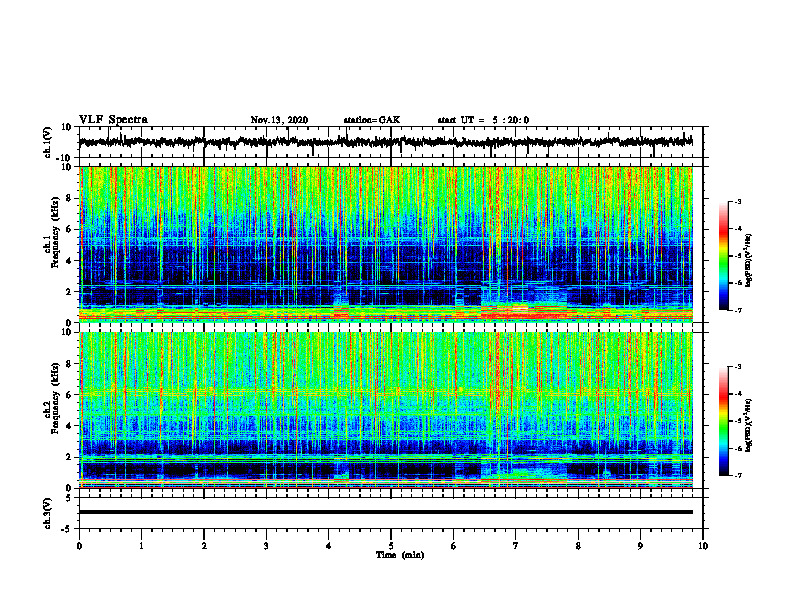
Task: Click the ch.2 colorbar "log(PSD)" units label
Action: click(x=749, y=425)
